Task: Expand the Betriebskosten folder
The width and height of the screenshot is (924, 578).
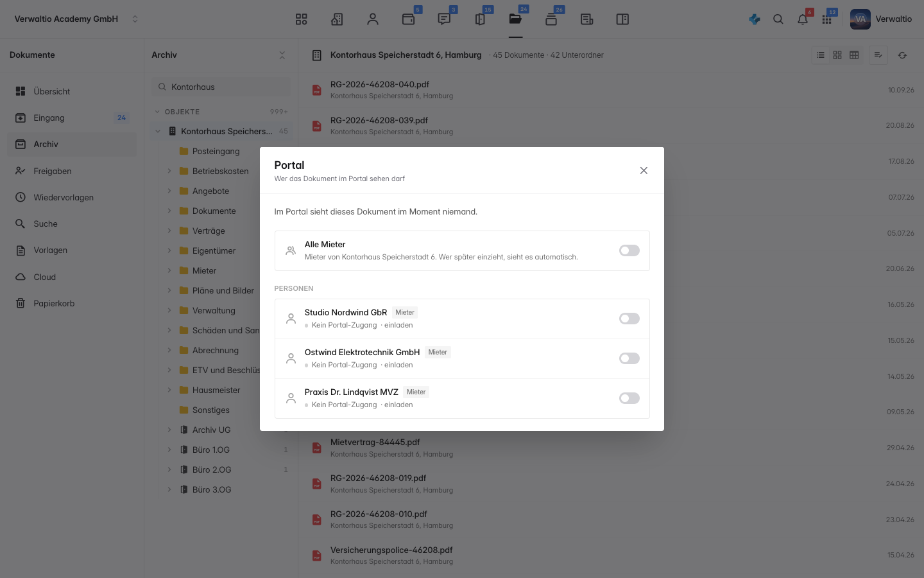Action: pyautogui.click(x=169, y=171)
